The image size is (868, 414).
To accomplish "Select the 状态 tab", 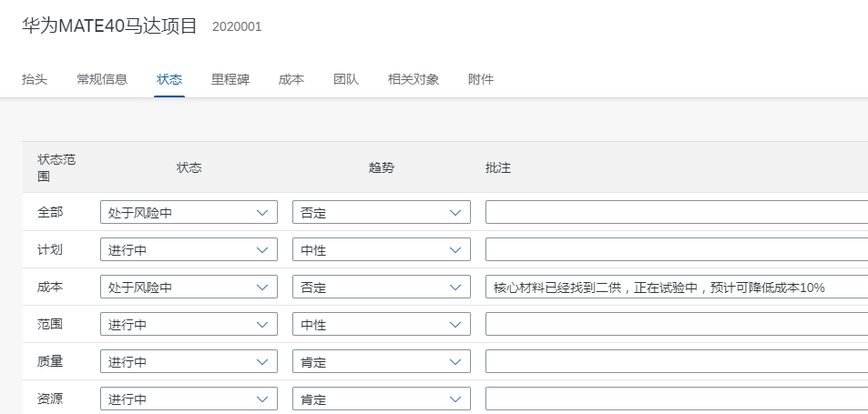I will click(x=169, y=79).
